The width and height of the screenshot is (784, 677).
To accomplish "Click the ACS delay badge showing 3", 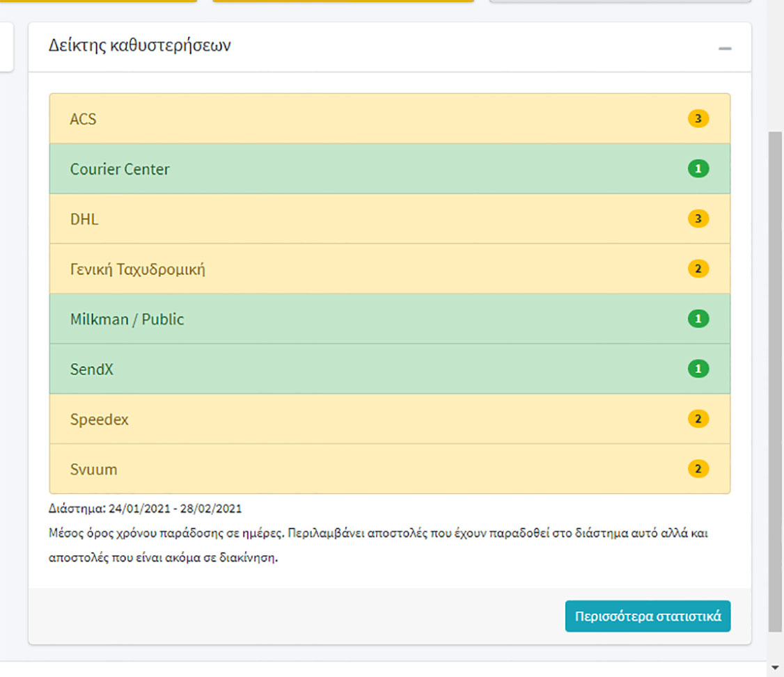I will tap(698, 119).
